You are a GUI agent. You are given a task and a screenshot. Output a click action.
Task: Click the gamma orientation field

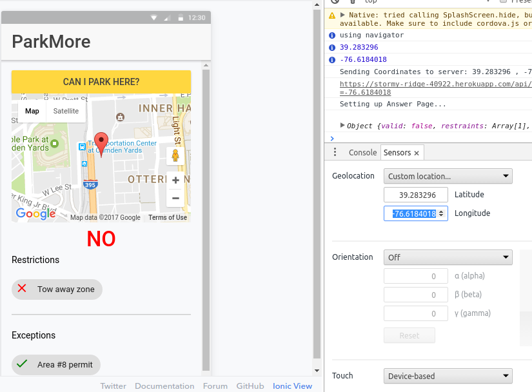point(416,313)
